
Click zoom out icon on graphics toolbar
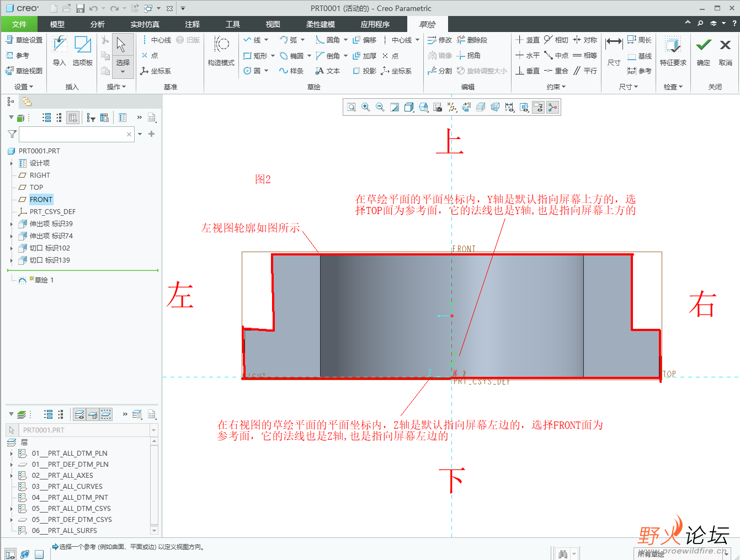(380, 107)
